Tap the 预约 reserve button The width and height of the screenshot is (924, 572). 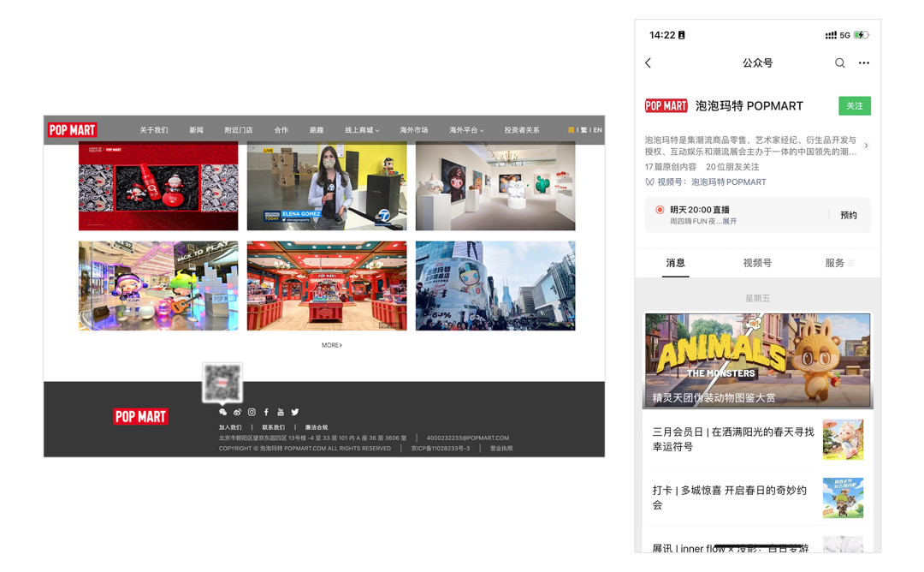coord(849,215)
